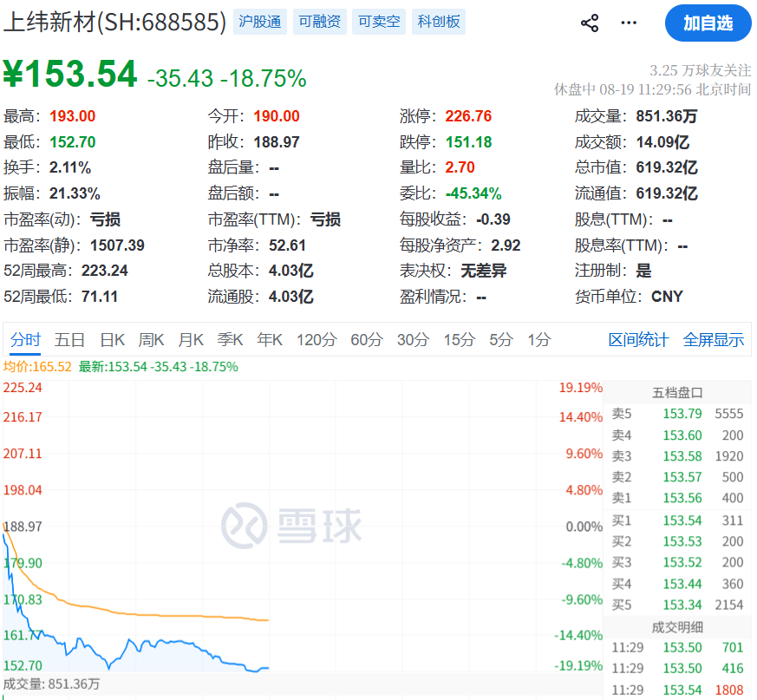The width and height of the screenshot is (757, 700).
Task: Click the 52周最高 value 223.24
Action: [104, 271]
